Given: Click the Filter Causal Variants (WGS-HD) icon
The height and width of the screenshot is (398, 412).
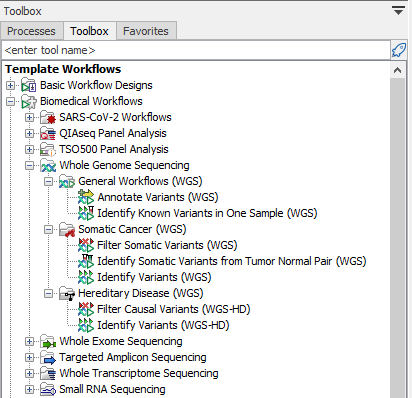Looking at the screenshot, I should [x=86, y=309].
